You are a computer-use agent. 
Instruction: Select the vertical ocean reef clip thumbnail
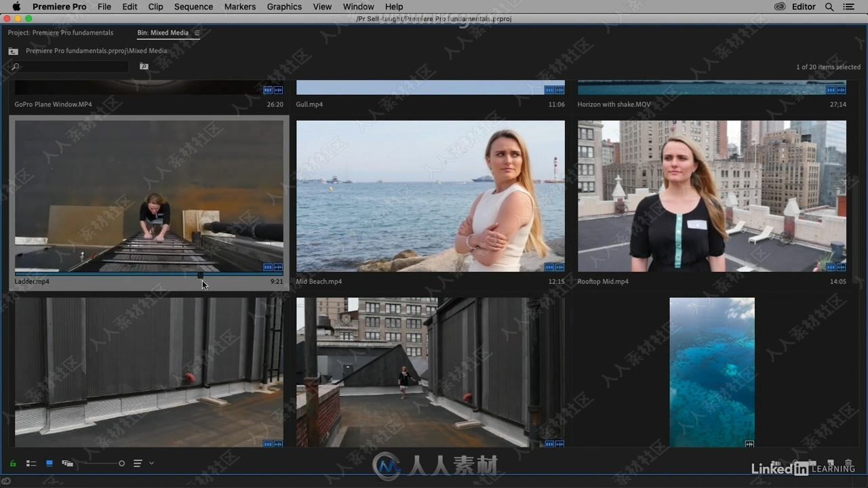coord(712,373)
